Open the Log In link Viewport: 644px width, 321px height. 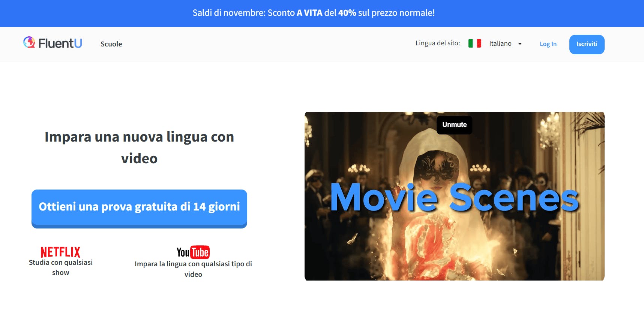pos(548,44)
